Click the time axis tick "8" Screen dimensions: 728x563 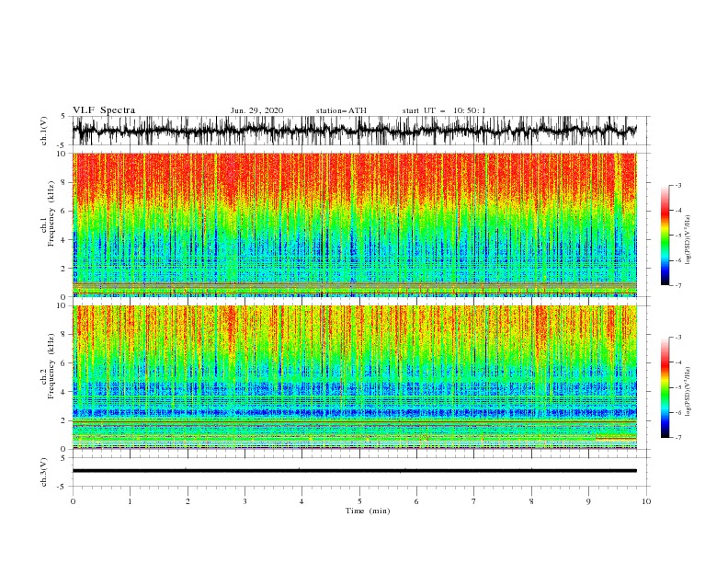tap(531, 501)
